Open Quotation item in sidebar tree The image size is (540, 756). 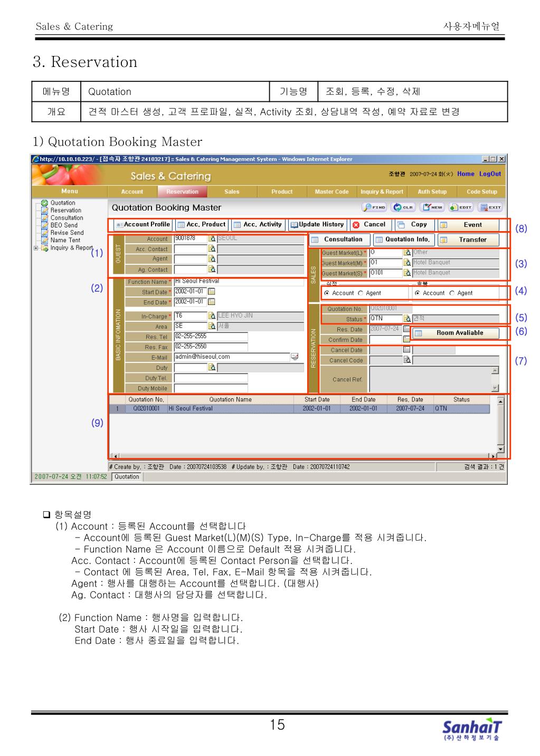62,203
